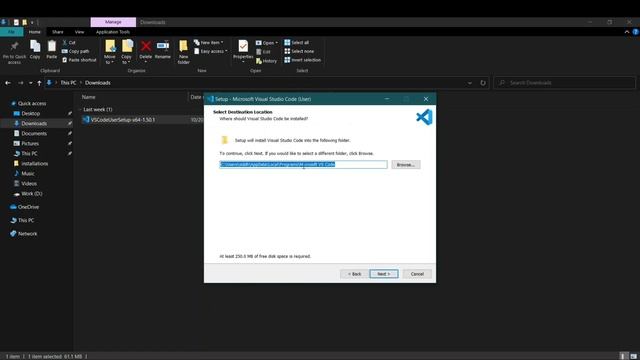Switch to the Home ribbon tab
Image resolution: width=640 pixels, height=360 pixels.
[x=35, y=32]
